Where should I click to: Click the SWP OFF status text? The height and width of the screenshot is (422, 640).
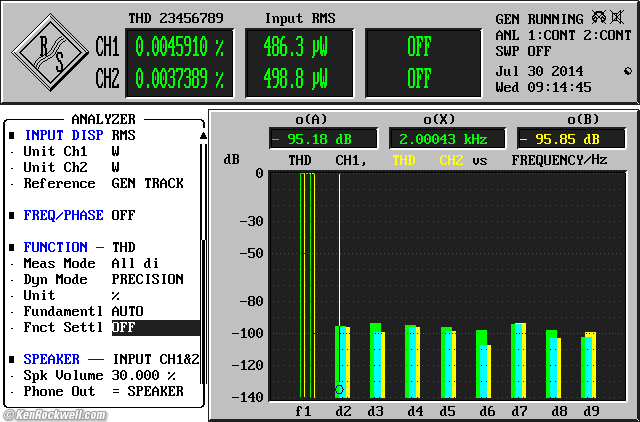pyautogui.click(x=523, y=51)
